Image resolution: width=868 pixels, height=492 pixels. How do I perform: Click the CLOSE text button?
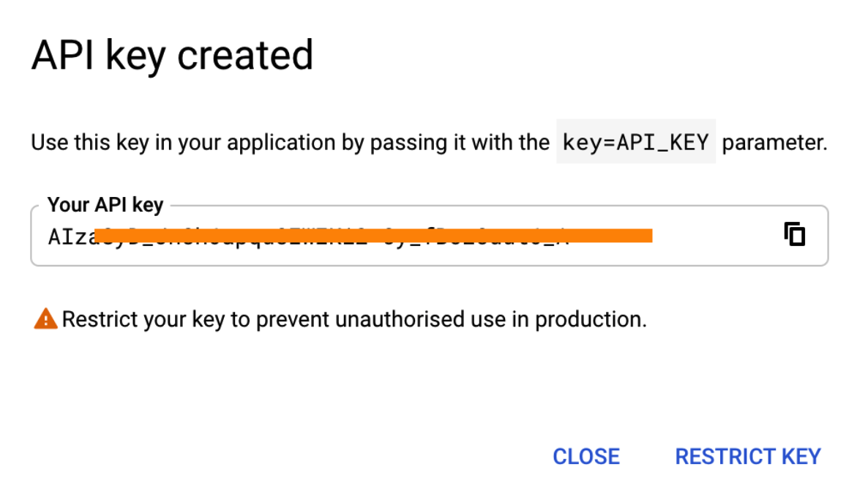coord(585,455)
